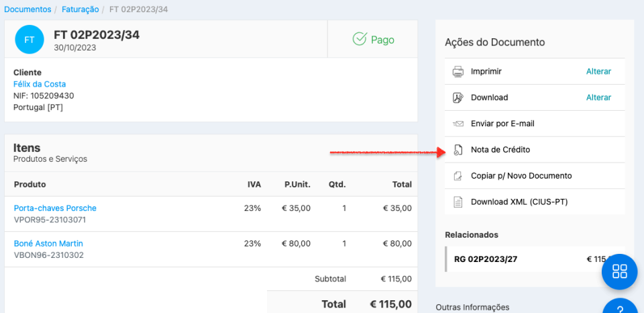Open the Boné Aston Martin product
644x313 pixels.
click(x=48, y=243)
